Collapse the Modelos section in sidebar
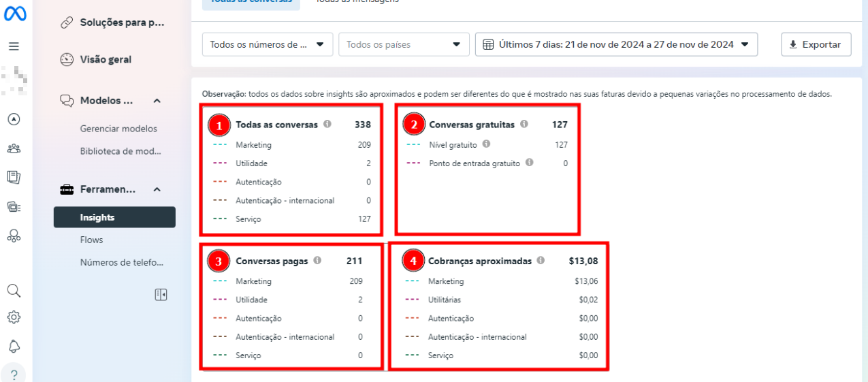Viewport: 868px width, 382px height. (x=157, y=101)
